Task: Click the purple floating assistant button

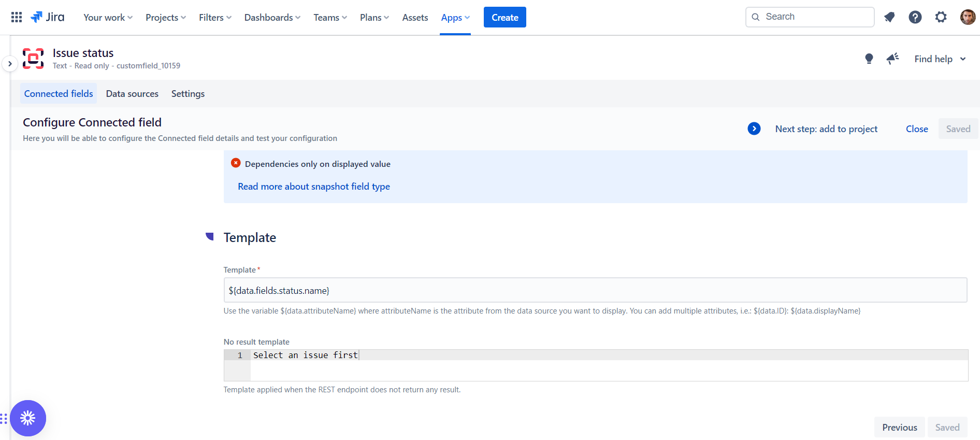Action: (x=28, y=418)
